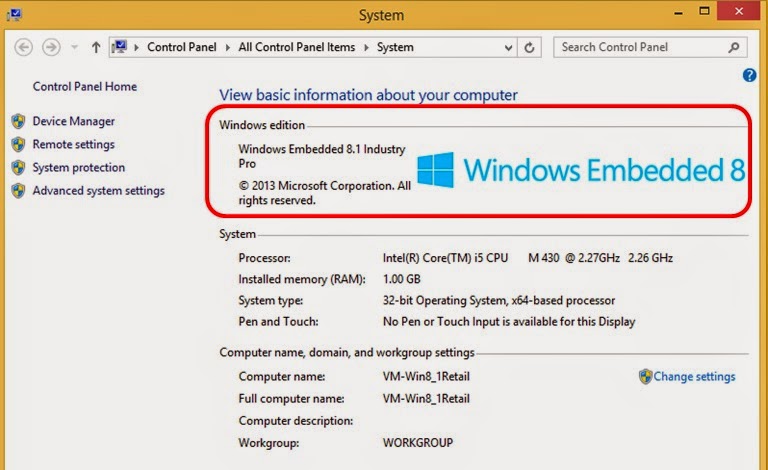Click the 2013 Microsoft Corporation copyright text
Image resolution: width=768 pixels, height=470 pixels.
325,193
